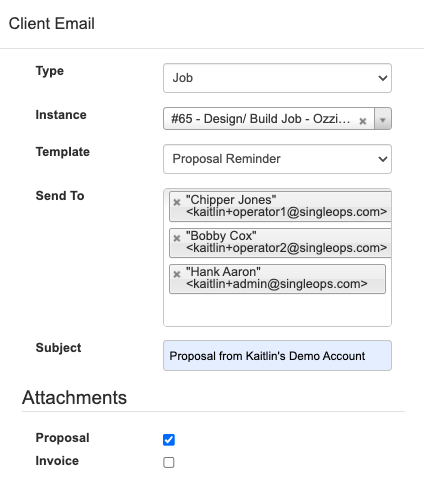The height and width of the screenshot is (487, 424).
Task: Select the Bobby Cox recipient tag text
Action: pyautogui.click(x=286, y=242)
